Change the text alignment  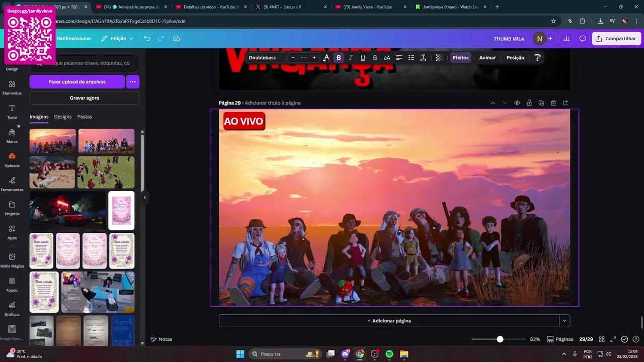pos(399,58)
